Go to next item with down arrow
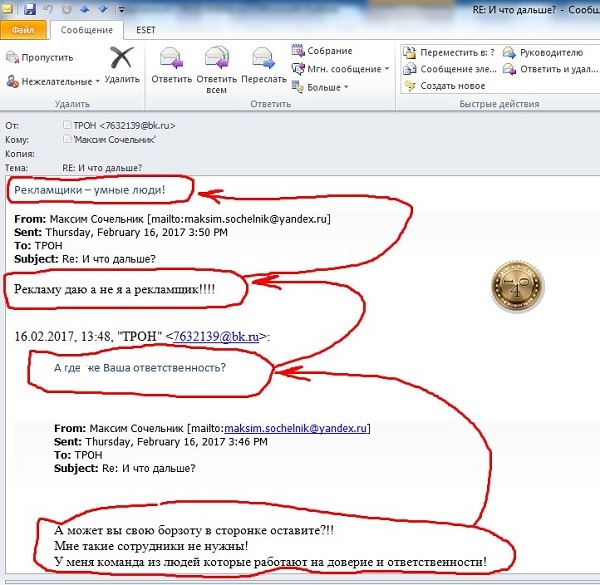The width and height of the screenshot is (600, 585). [x=103, y=9]
